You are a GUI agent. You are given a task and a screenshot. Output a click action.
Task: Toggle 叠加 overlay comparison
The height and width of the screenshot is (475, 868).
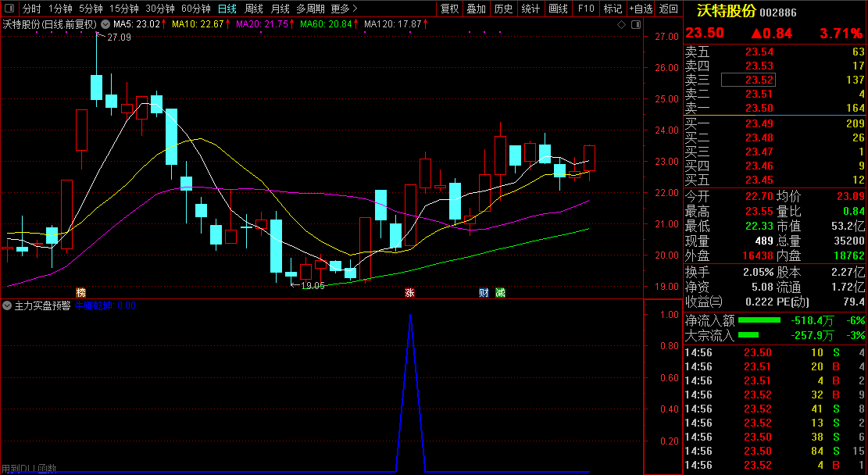click(x=476, y=9)
